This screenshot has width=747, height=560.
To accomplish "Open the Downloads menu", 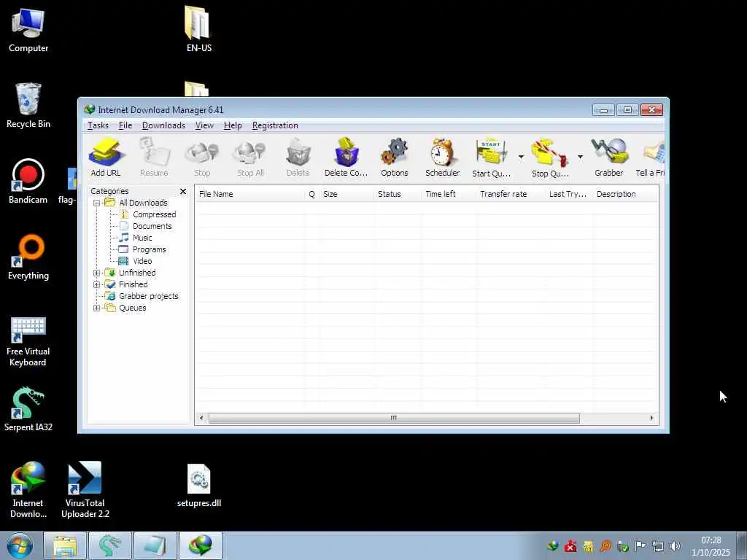I will point(163,125).
